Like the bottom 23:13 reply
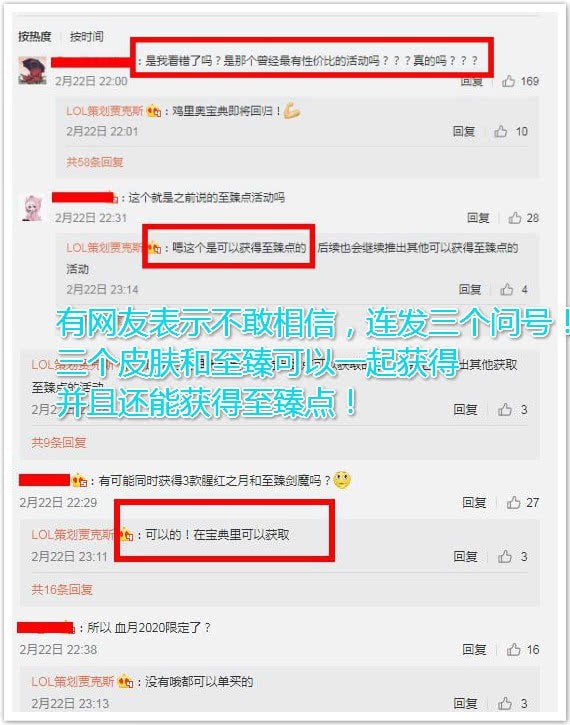The image size is (570, 725). [505, 704]
